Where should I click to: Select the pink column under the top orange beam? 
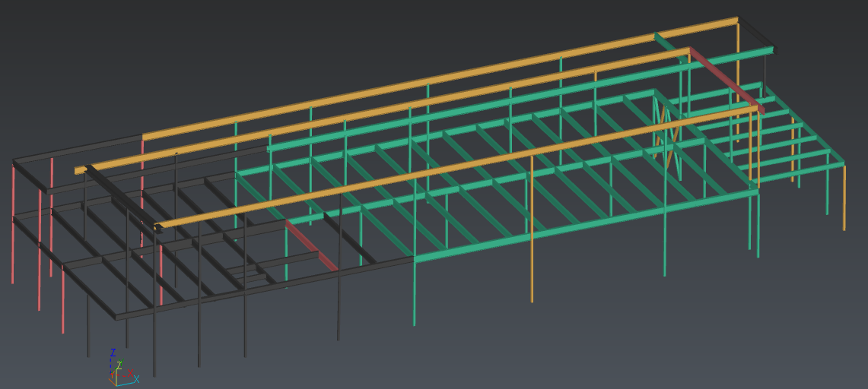(x=142, y=190)
